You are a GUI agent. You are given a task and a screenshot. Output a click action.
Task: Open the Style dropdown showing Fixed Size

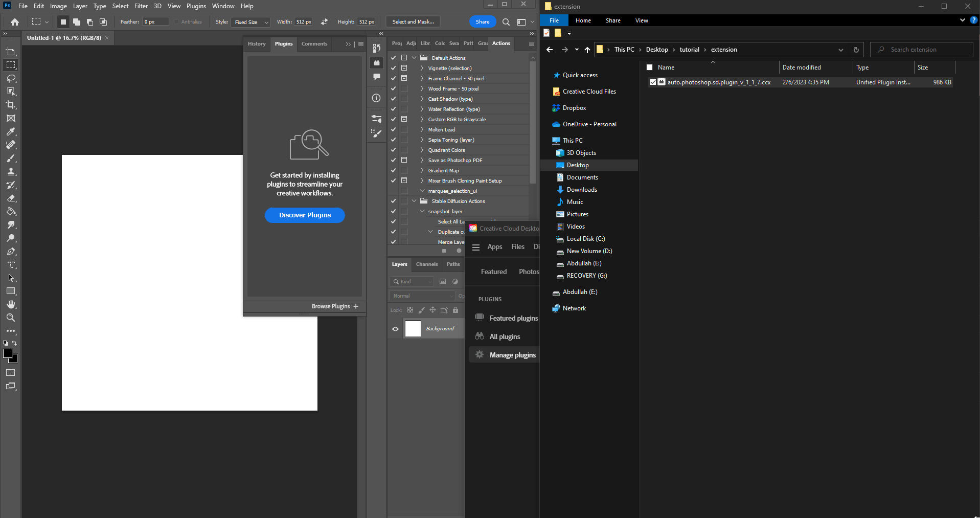(250, 22)
